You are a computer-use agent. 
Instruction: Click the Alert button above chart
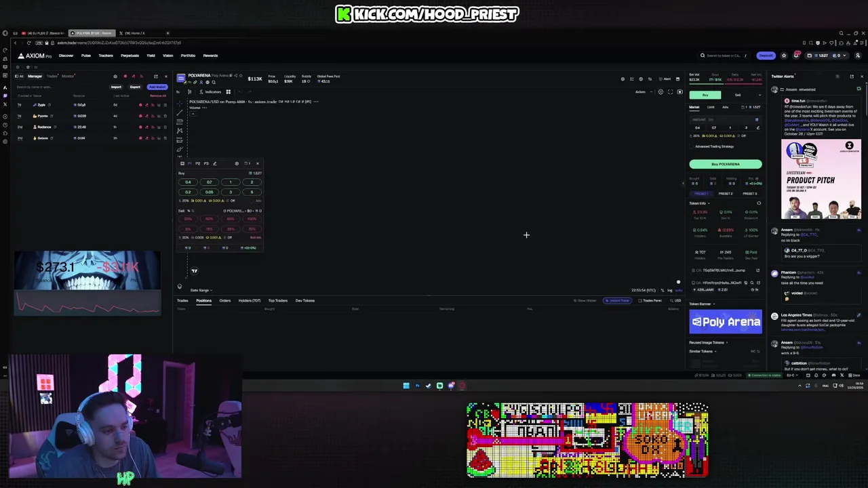pyautogui.click(x=665, y=79)
